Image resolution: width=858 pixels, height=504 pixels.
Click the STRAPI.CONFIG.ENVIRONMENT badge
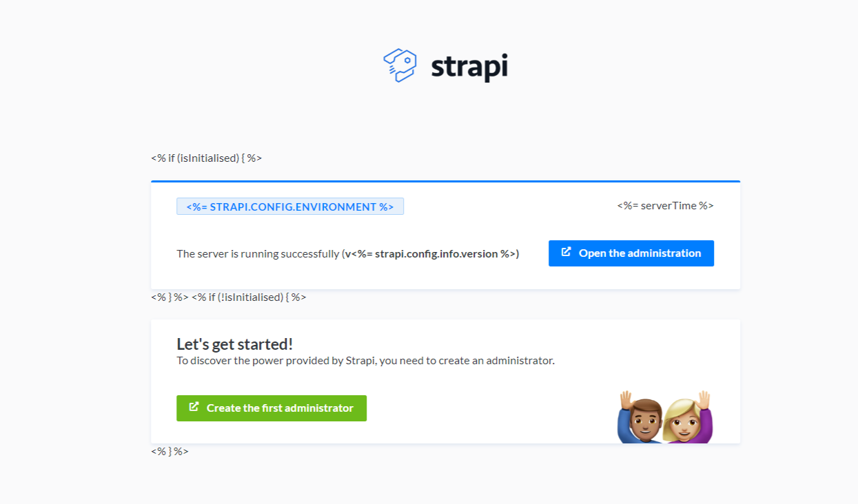point(290,206)
